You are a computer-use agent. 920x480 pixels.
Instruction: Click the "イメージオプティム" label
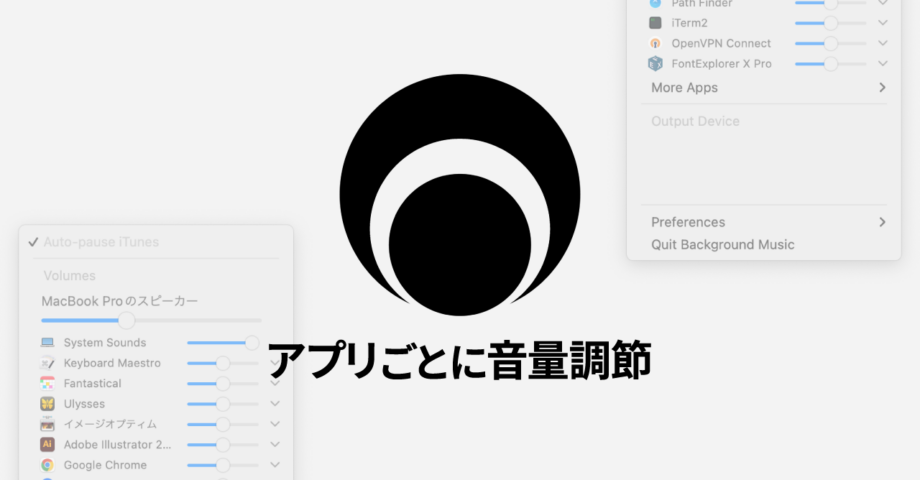[110, 424]
